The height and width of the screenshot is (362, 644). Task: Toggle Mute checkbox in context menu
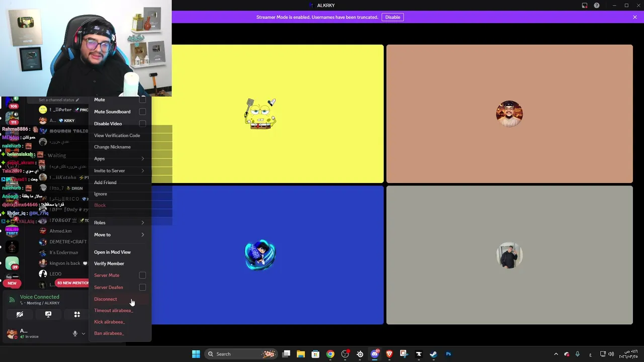tap(142, 100)
